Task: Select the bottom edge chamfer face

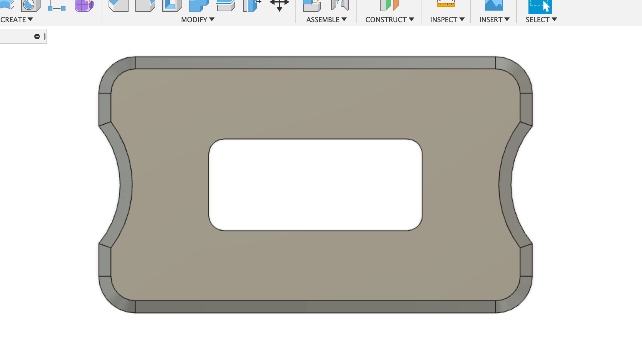Action: click(315, 307)
